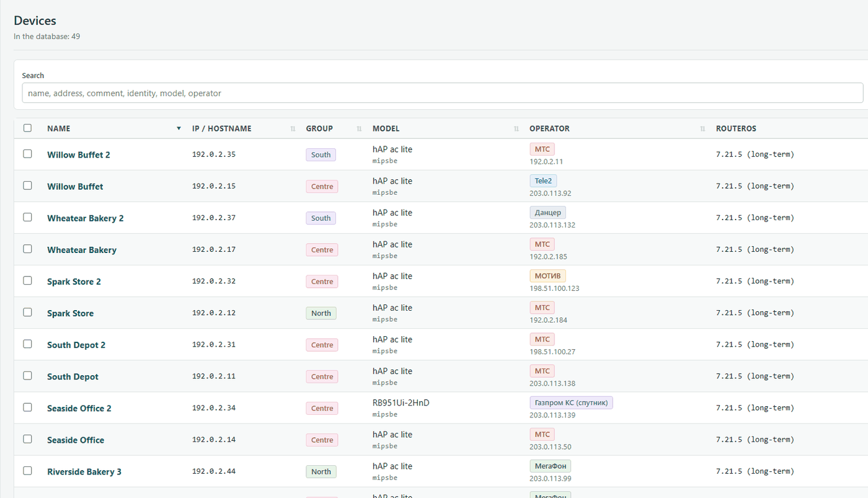
Task: Click North group tag for Spark Store
Action: (321, 313)
